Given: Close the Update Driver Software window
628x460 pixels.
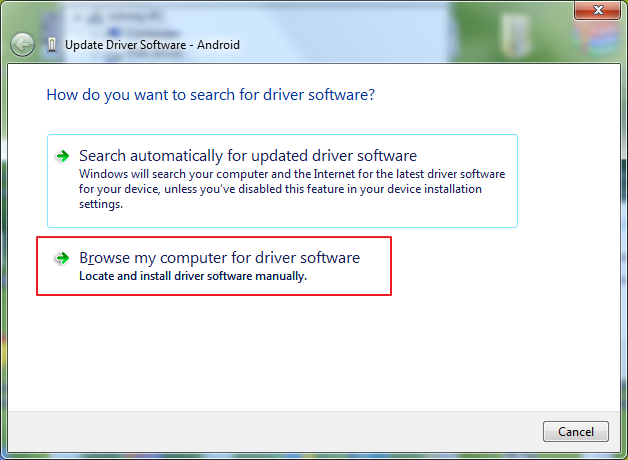Looking at the screenshot, I should (598, 10).
